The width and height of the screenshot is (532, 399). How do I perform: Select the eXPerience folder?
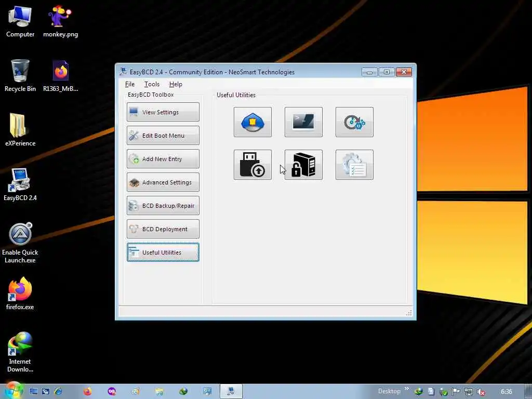tap(20, 129)
